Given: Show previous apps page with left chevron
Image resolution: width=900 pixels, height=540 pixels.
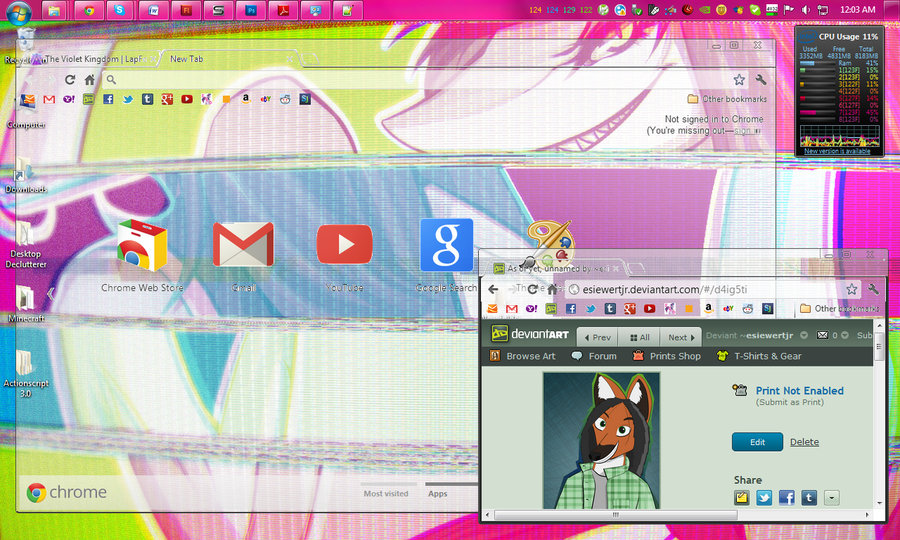Looking at the screenshot, I should (51, 294).
